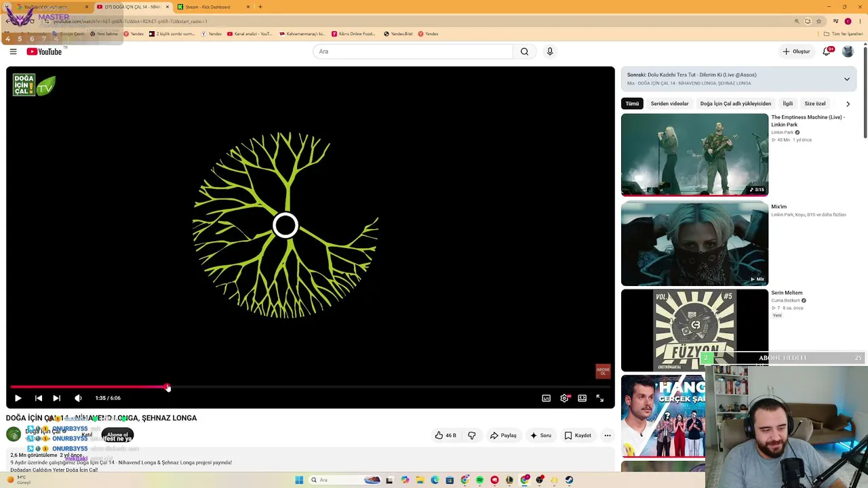Open the Yandex.Bilet bookmark

[398, 34]
